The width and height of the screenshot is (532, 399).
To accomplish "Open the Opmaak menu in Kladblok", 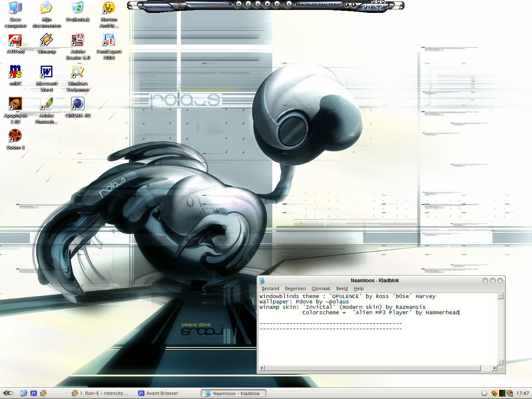I will [321, 288].
